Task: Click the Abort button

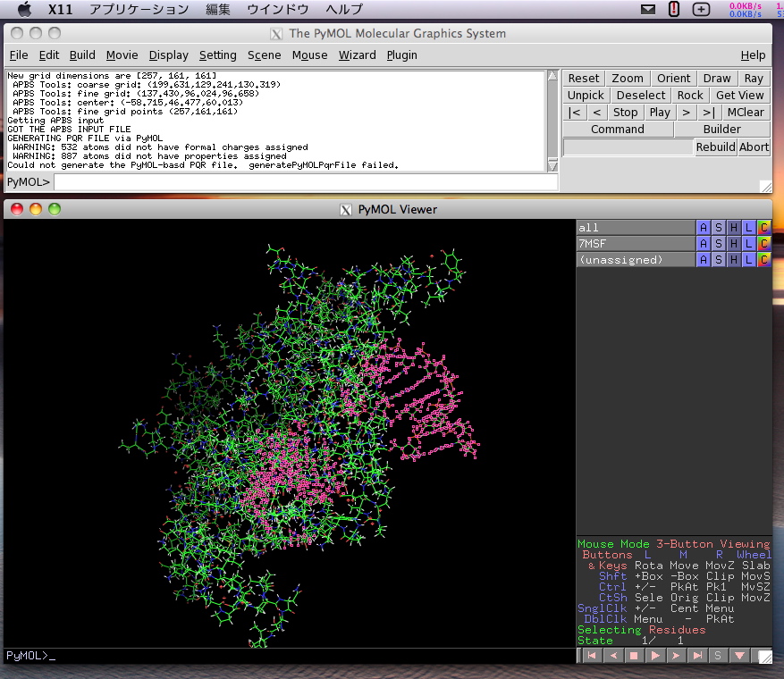Action: tap(754, 147)
